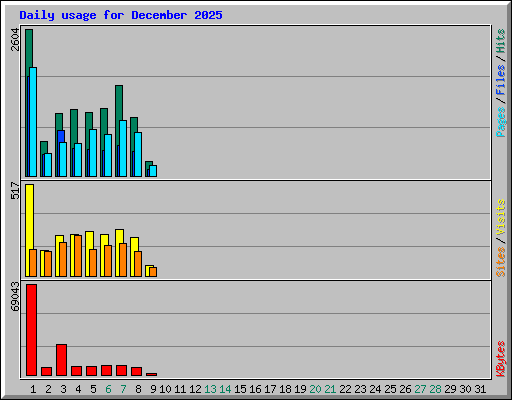Click green weekend day 7 label

pos(123,389)
